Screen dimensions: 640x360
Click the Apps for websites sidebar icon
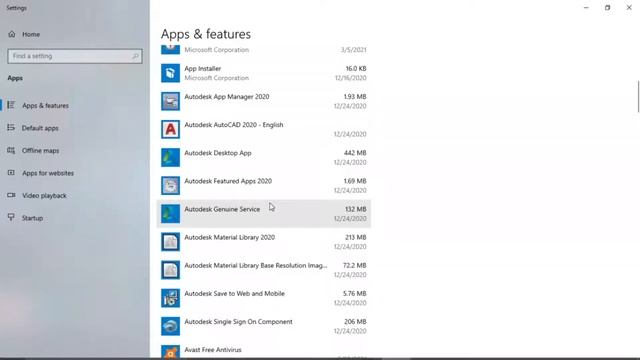pyautogui.click(x=11, y=173)
